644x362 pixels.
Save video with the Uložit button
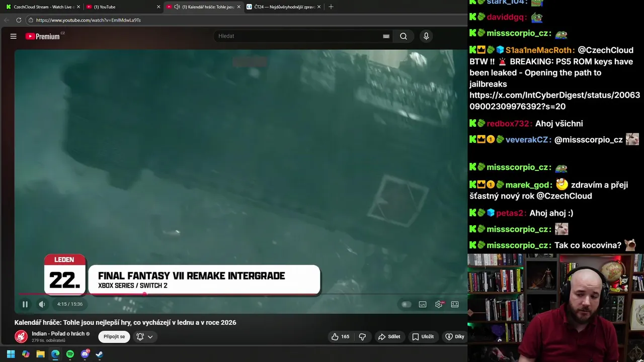pyautogui.click(x=423, y=337)
